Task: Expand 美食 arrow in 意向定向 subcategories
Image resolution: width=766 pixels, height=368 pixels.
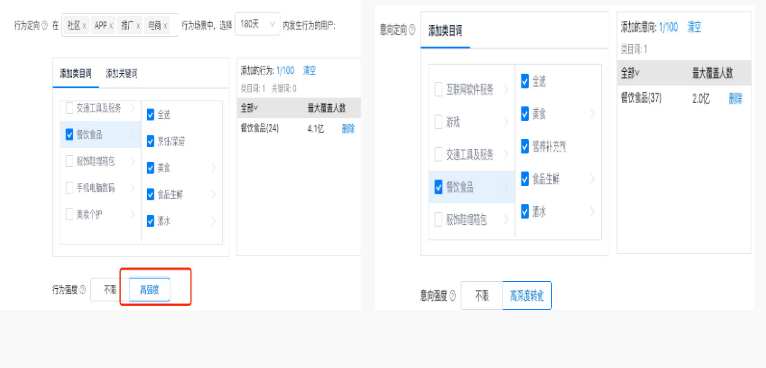Action: [592, 114]
